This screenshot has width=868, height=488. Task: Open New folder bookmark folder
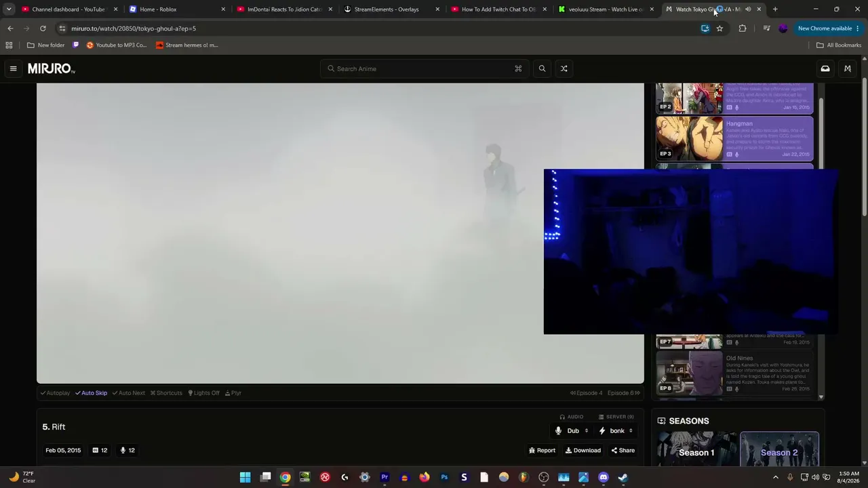[46, 45]
